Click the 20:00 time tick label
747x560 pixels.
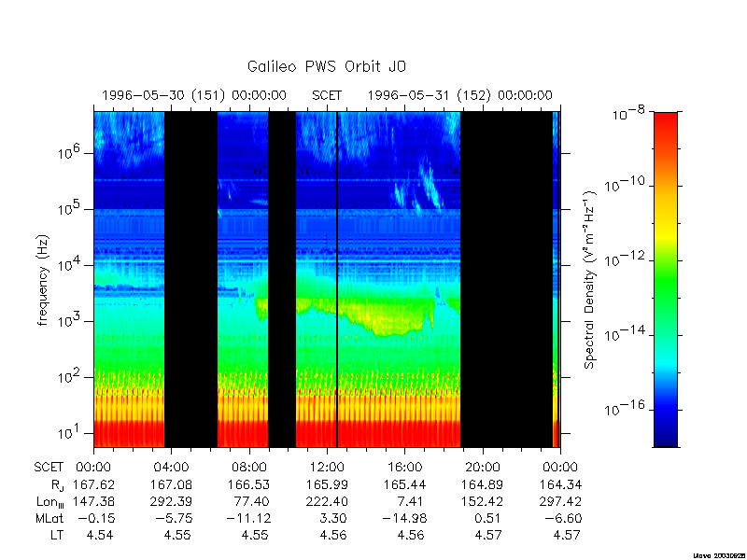click(x=482, y=468)
